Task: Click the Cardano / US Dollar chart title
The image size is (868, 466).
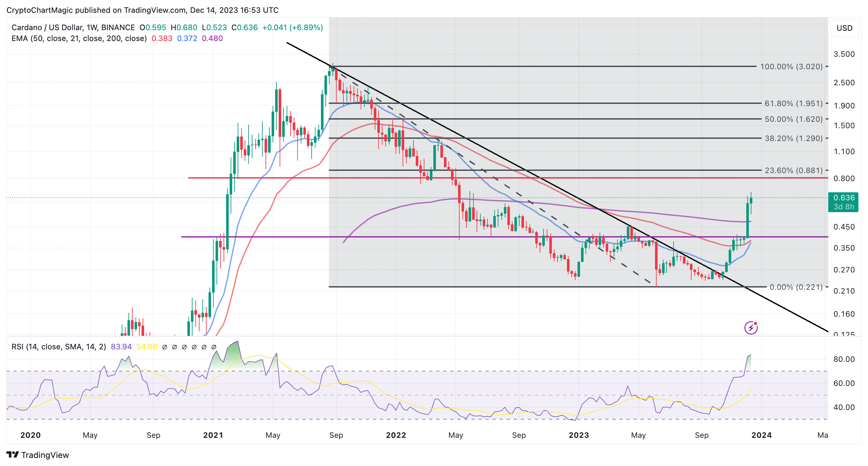Action: (73, 27)
